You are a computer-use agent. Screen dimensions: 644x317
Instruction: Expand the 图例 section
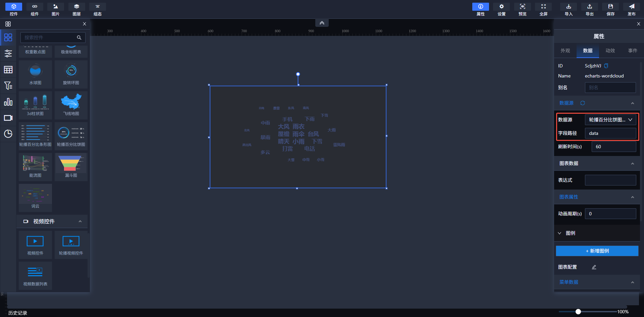[559, 233]
